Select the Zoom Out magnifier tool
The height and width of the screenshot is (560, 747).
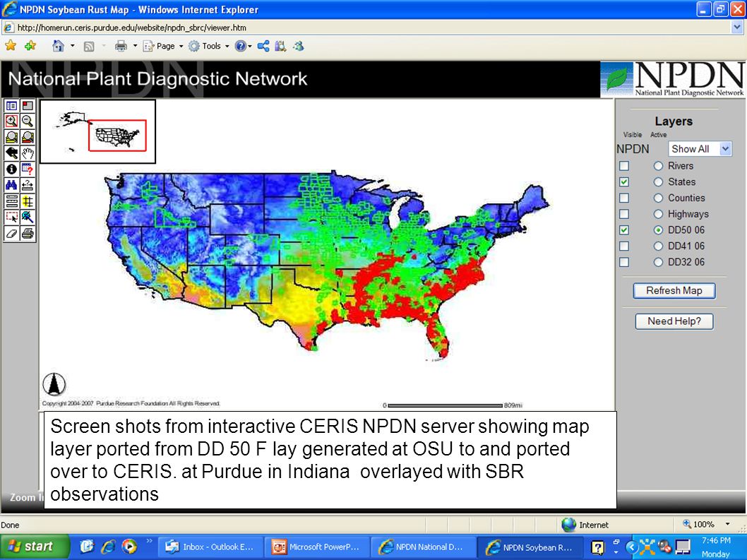click(x=28, y=121)
